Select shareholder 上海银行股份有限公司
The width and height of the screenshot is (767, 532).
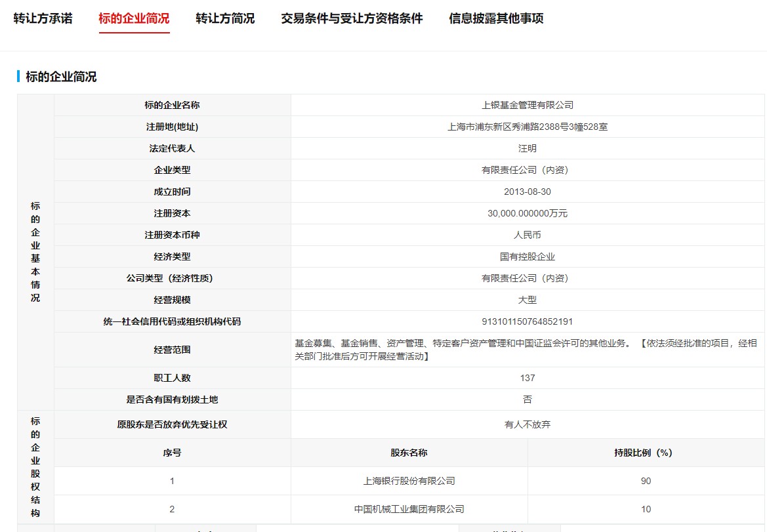(409, 481)
